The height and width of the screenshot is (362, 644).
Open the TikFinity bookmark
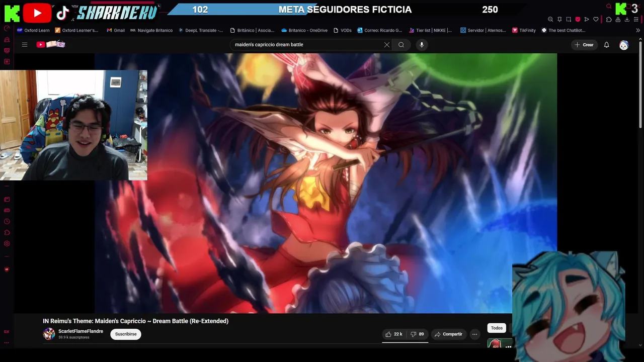tap(524, 30)
